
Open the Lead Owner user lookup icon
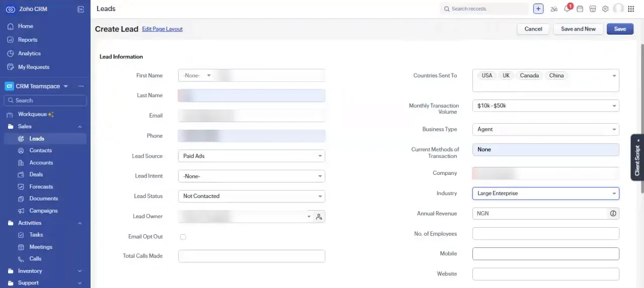(319, 217)
